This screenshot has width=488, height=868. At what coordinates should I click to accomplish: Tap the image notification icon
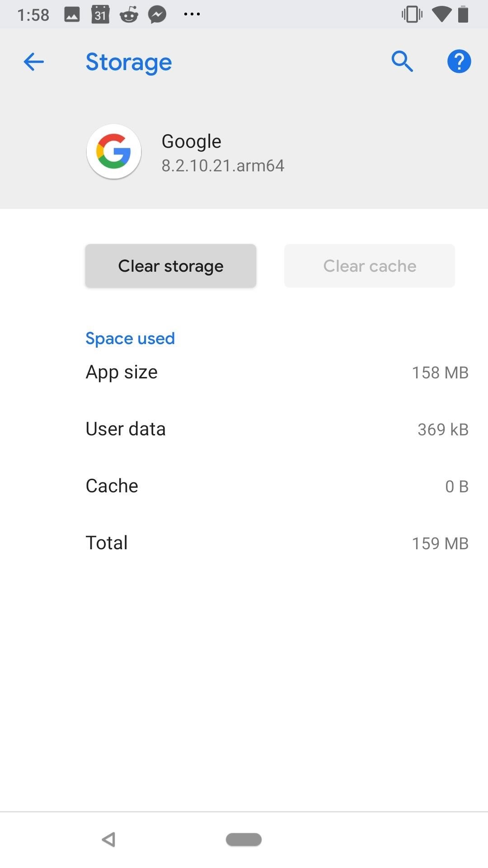72,15
